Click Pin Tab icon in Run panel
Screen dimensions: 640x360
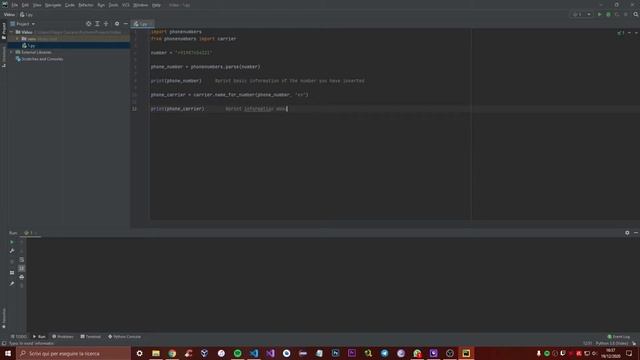point(12,283)
